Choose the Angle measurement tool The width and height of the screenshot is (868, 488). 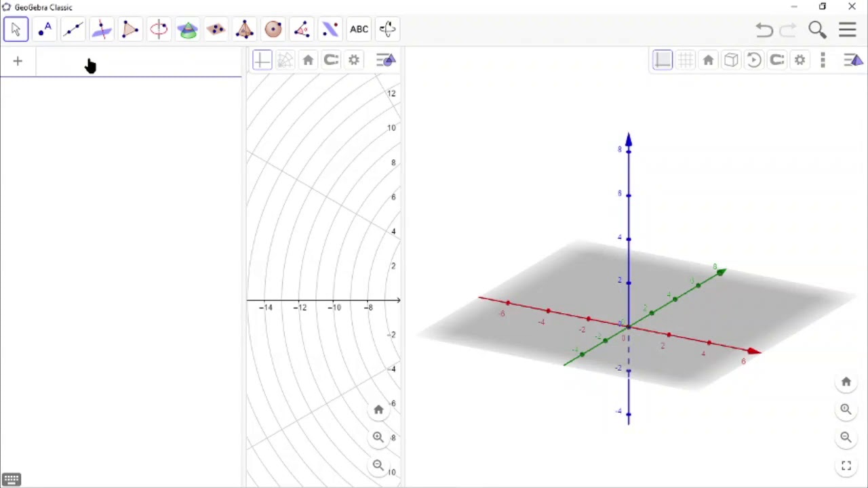pyautogui.click(x=302, y=29)
